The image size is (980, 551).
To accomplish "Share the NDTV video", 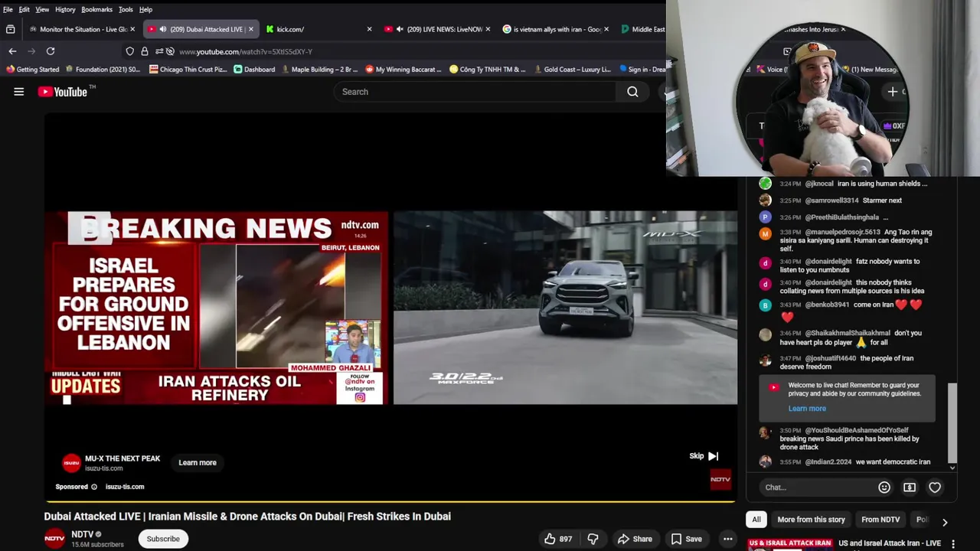I will tap(635, 539).
